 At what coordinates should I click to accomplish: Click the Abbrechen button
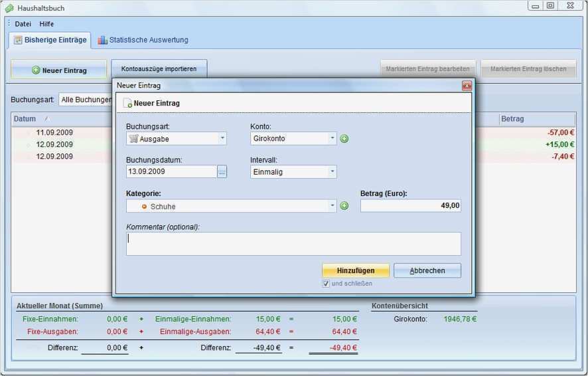(x=427, y=270)
